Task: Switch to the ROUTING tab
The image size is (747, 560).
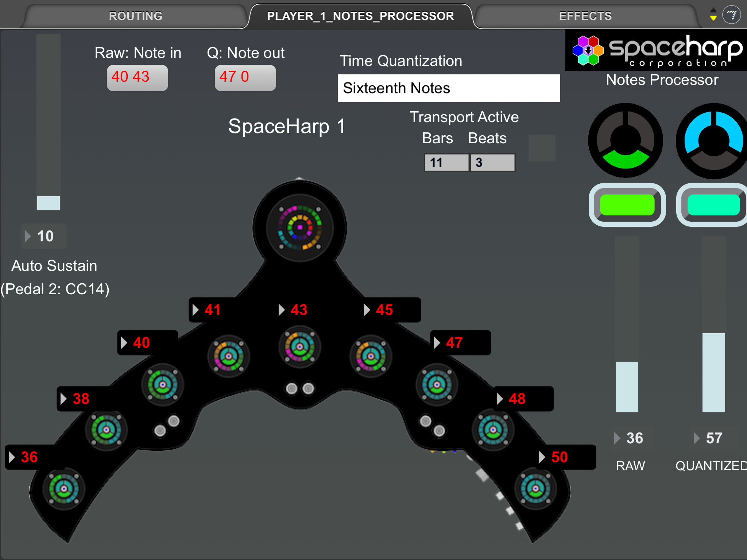Action: pyautogui.click(x=132, y=15)
